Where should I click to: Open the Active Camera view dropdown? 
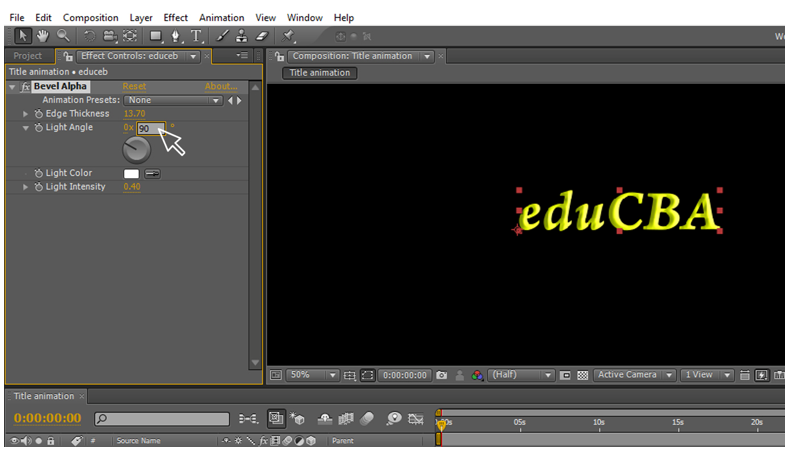pos(634,375)
